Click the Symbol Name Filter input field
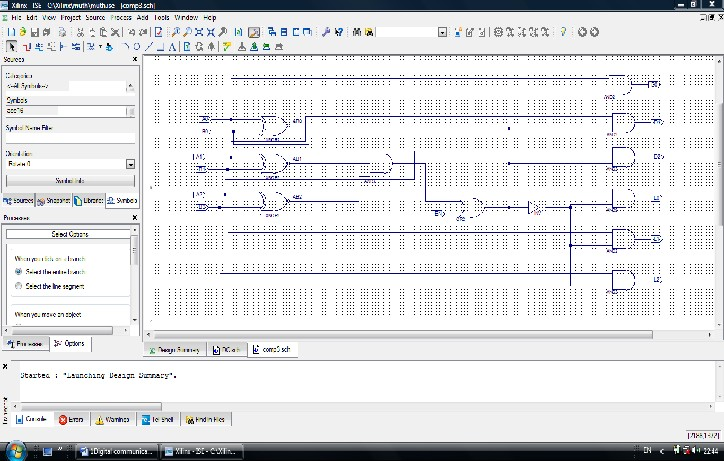The image size is (724, 461). [x=70, y=138]
